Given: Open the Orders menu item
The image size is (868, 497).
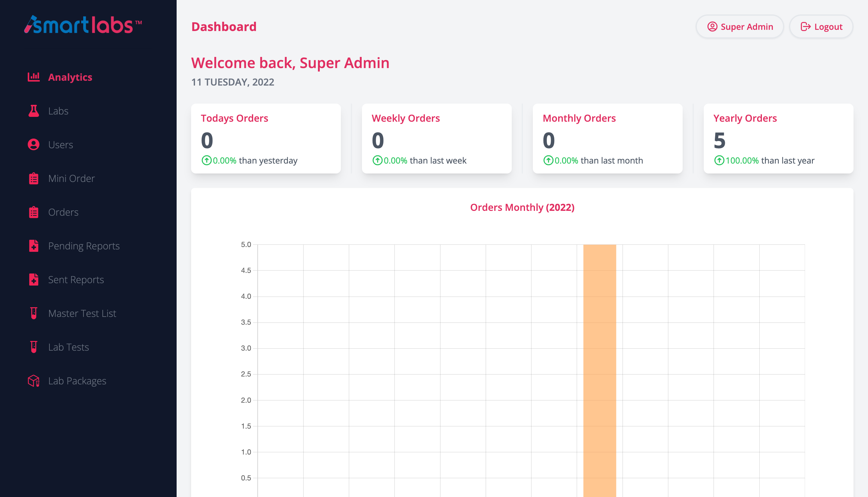Looking at the screenshot, I should [x=63, y=212].
